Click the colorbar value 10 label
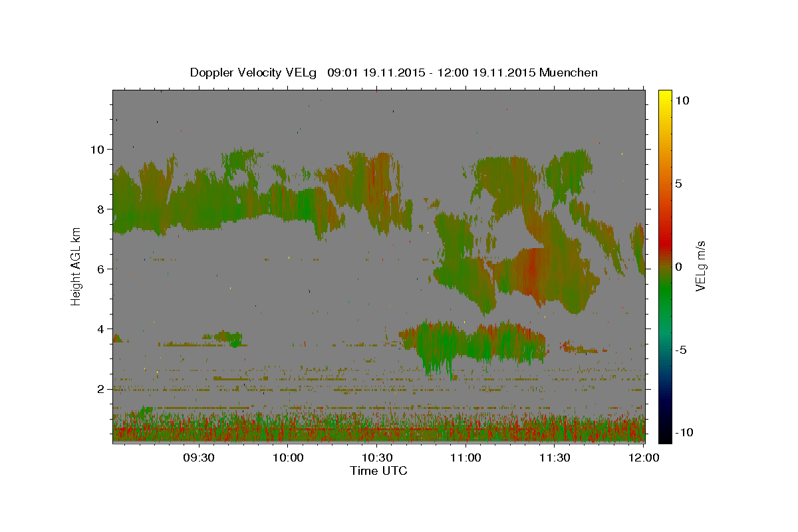Image resolution: width=798 pixels, height=532 pixels. [682, 100]
